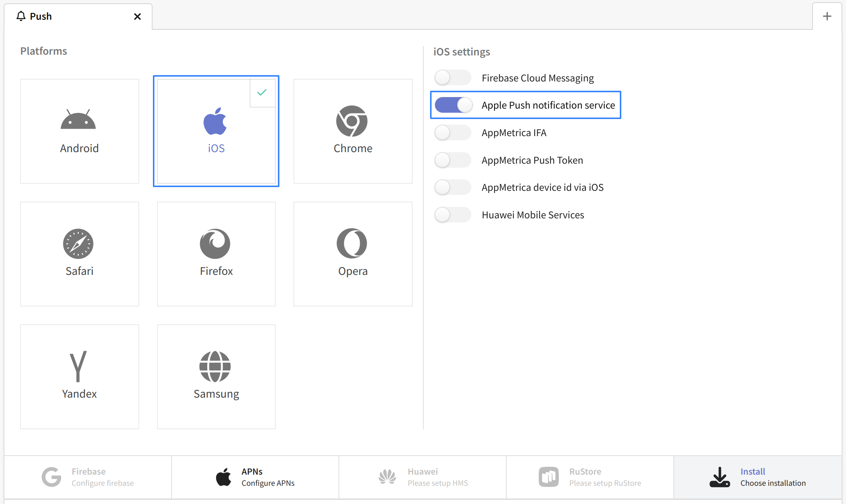Go to Firebase step label
The image size is (846, 504).
pos(89,471)
